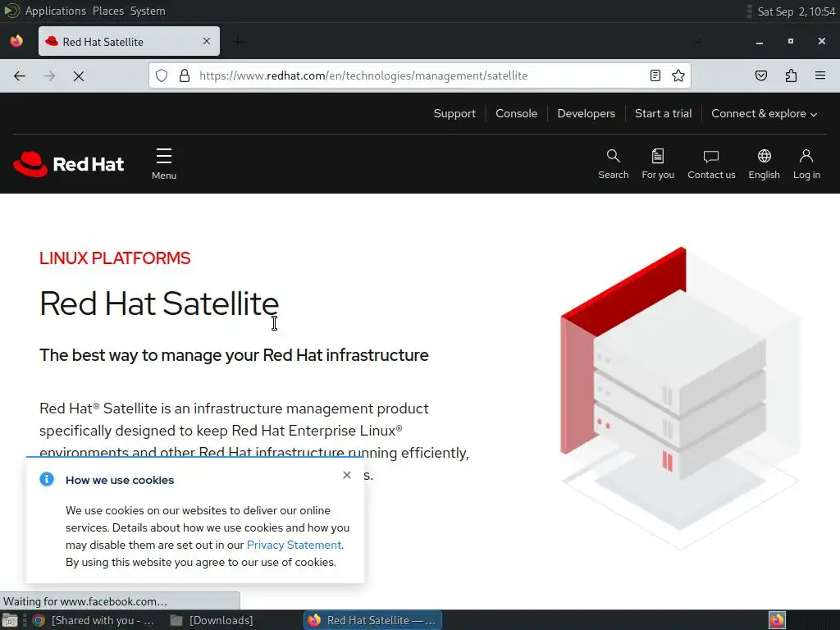Image resolution: width=840 pixels, height=630 pixels.
Task: Click the Firefox icon beside the tab
Action: [x=16, y=41]
